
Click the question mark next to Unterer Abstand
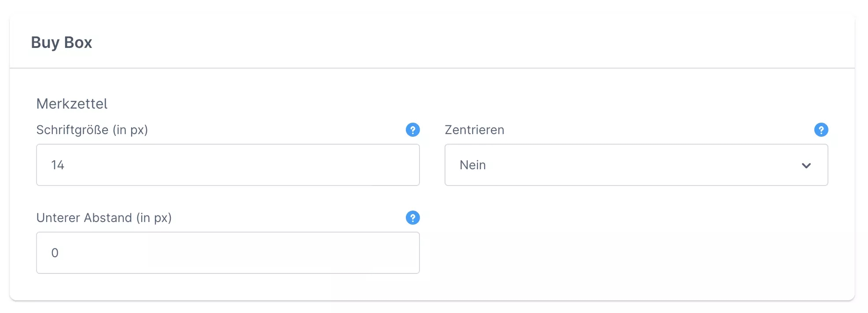tap(412, 218)
